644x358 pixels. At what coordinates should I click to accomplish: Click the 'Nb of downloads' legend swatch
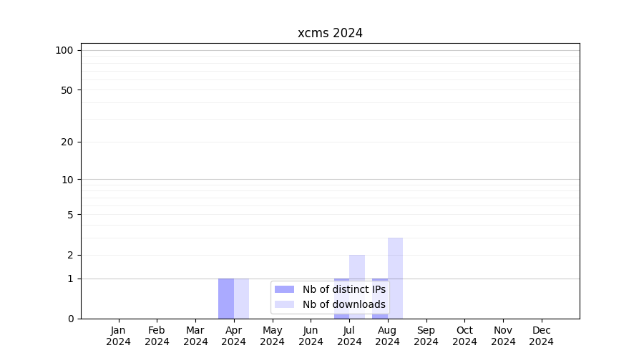pos(284,304)
